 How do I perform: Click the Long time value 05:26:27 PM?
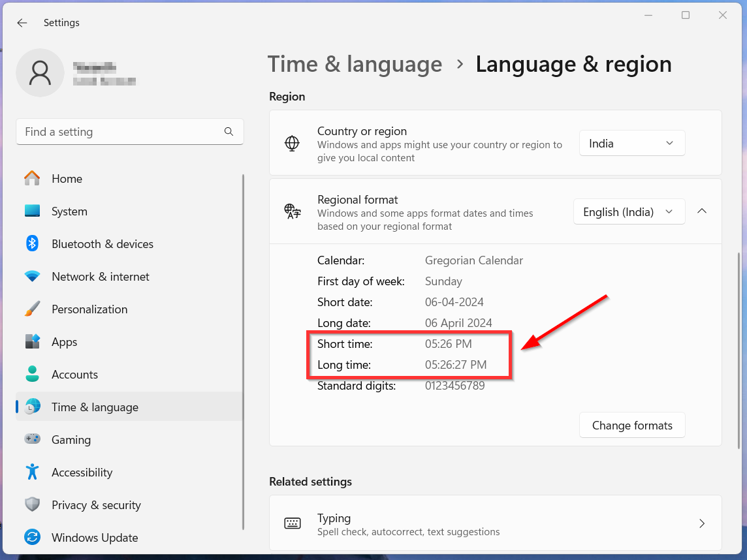pyautogui.click(x=456, y=365)
